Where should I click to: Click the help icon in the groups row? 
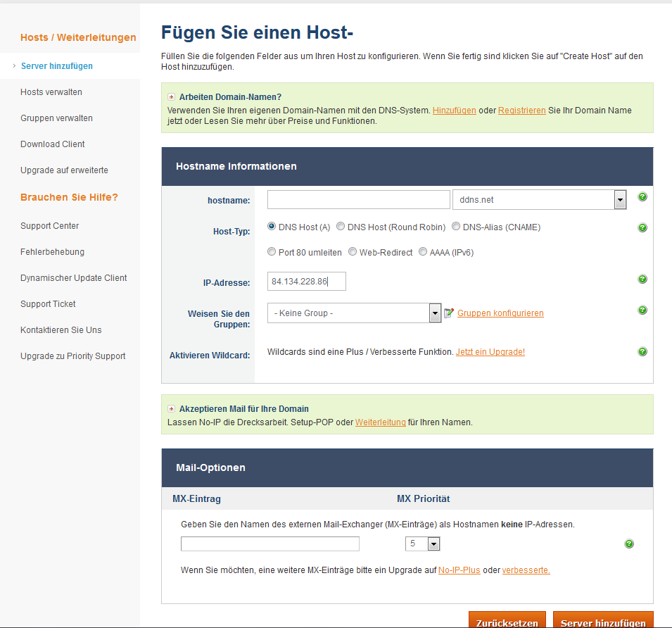[642, 310]
